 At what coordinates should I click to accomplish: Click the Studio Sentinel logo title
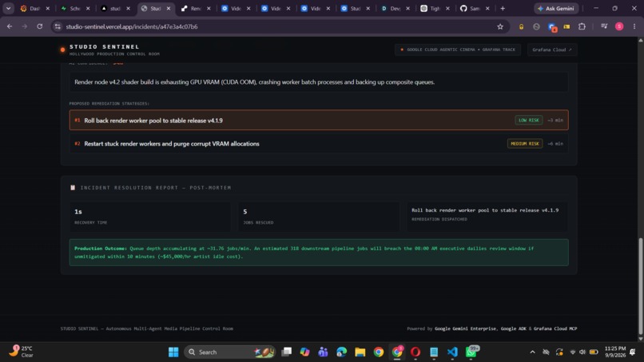point(105,47)
